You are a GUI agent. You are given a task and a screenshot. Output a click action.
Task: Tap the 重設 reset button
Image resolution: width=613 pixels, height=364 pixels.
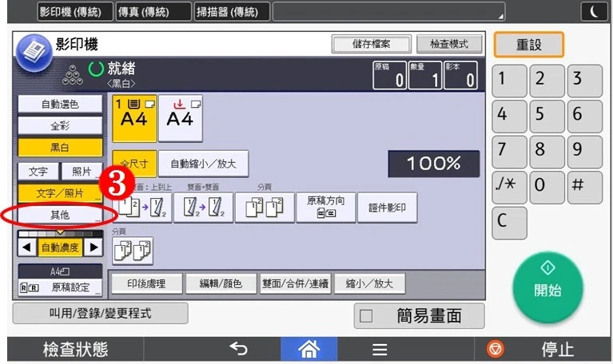[x=529, y=45]
